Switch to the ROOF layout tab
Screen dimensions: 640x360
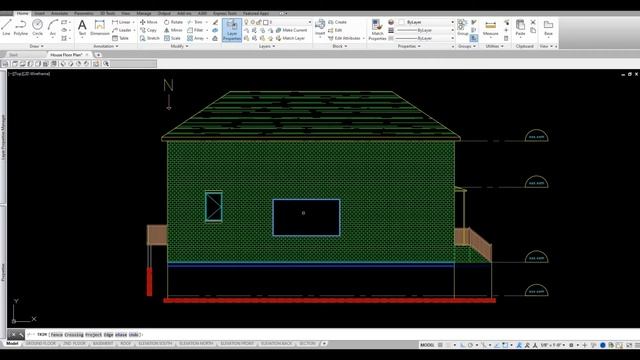[x=126, y=344]
